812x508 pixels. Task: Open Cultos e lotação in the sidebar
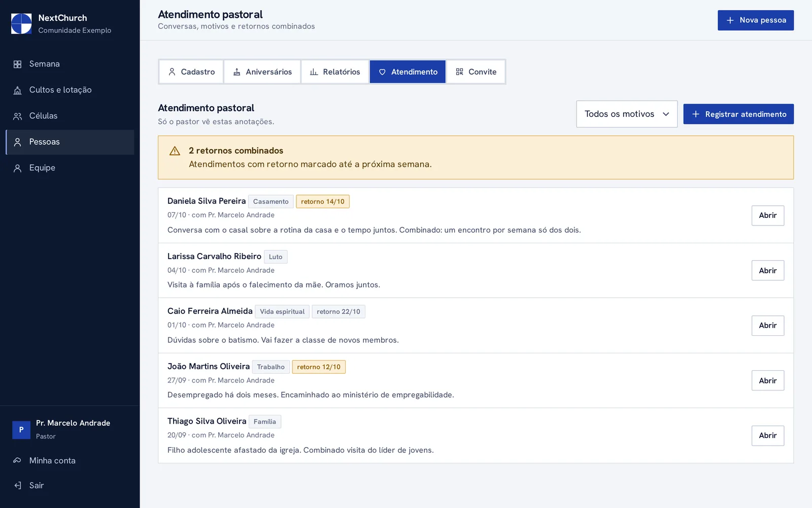point(70,90)
